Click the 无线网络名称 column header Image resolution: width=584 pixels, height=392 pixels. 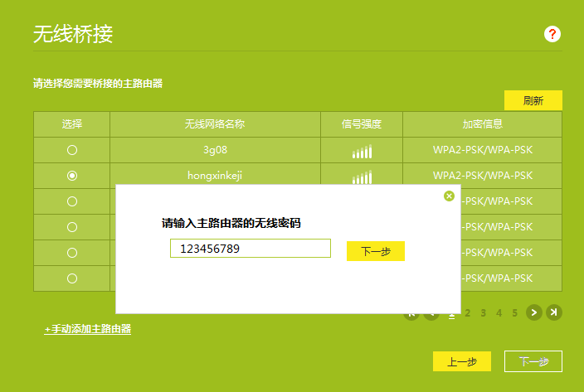215,124
